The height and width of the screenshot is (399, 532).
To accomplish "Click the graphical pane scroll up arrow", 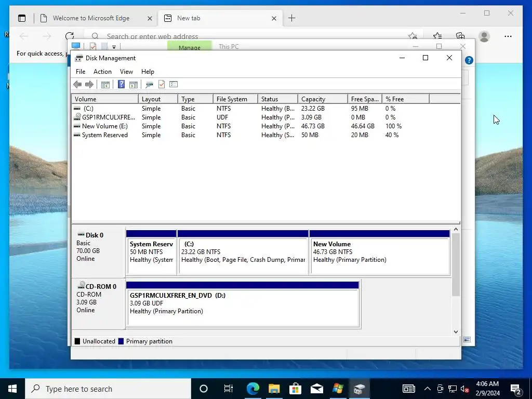I will pos(456,230).
